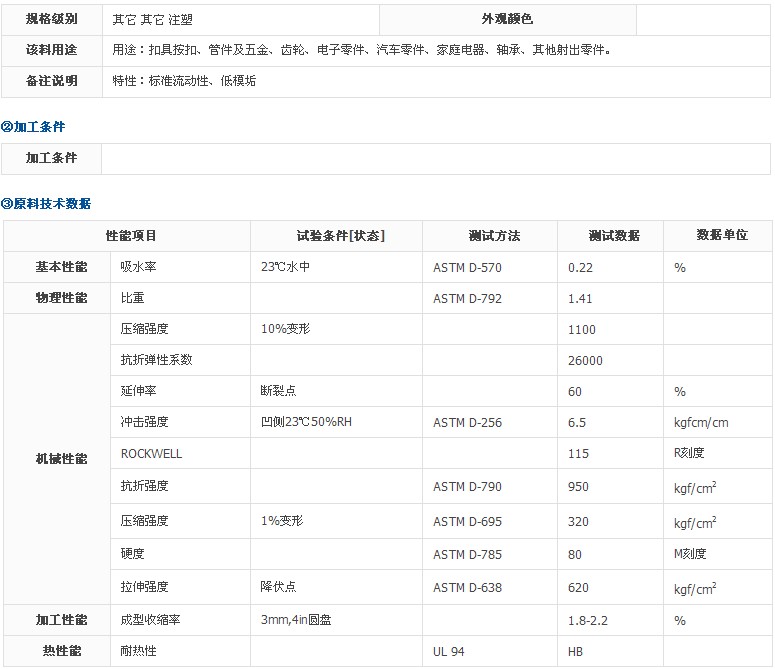Select the 26000 test data value

585,360
